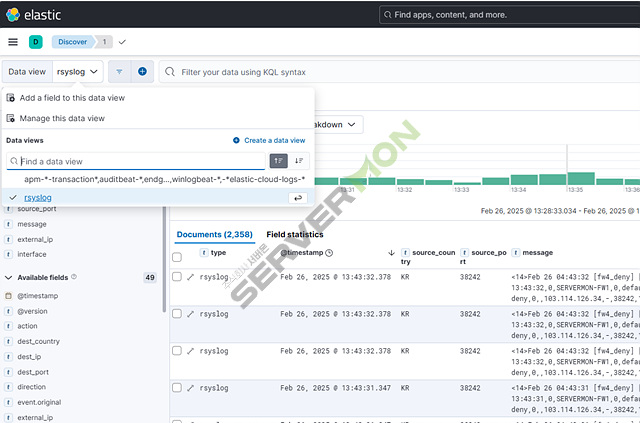The width and height of the screenshot is (640, 423).
Task: Click Create a data view link
Action: point(275,140)
